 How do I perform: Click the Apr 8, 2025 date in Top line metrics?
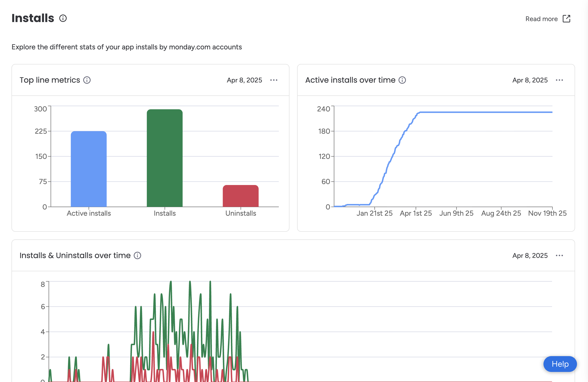(244, 80)
